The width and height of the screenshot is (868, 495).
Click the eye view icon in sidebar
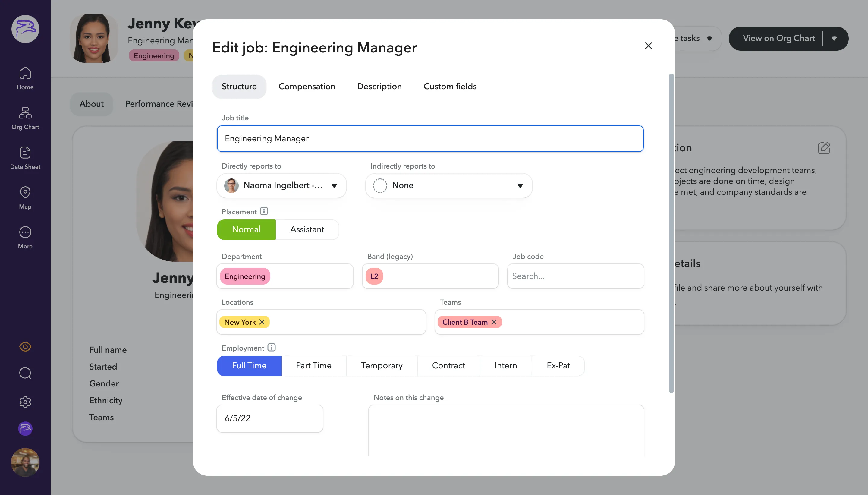click(x=25, y=346)
